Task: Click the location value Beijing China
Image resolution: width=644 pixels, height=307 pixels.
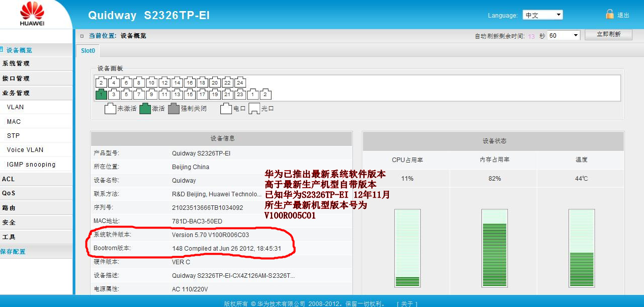Action: tap(191, 167)
